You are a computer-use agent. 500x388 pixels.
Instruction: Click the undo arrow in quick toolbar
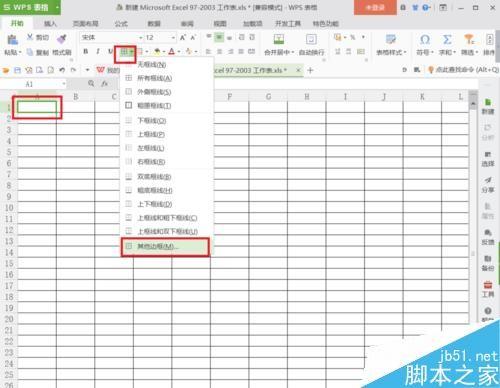pyautogui.click(x=62, y=70)
